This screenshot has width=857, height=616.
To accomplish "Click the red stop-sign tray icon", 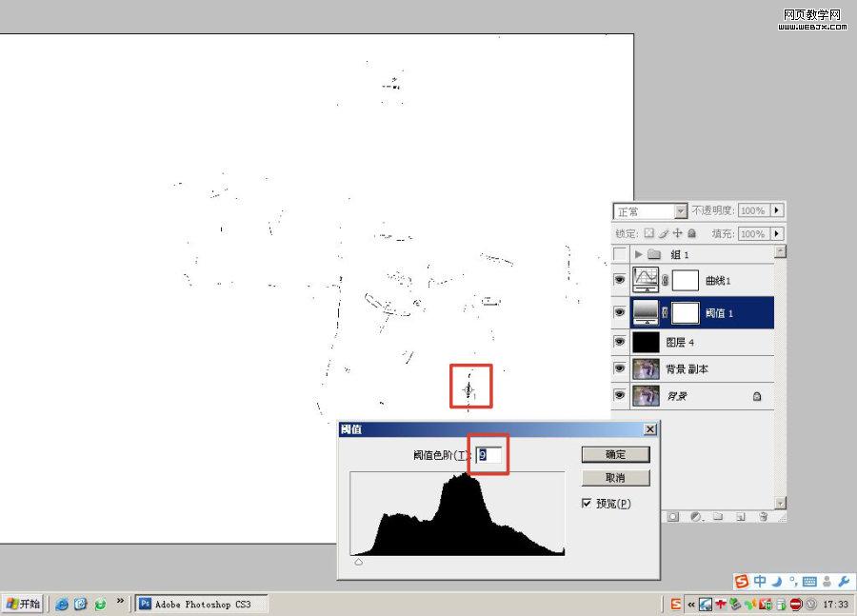I will pyautogui.click(x=796, y=604).
